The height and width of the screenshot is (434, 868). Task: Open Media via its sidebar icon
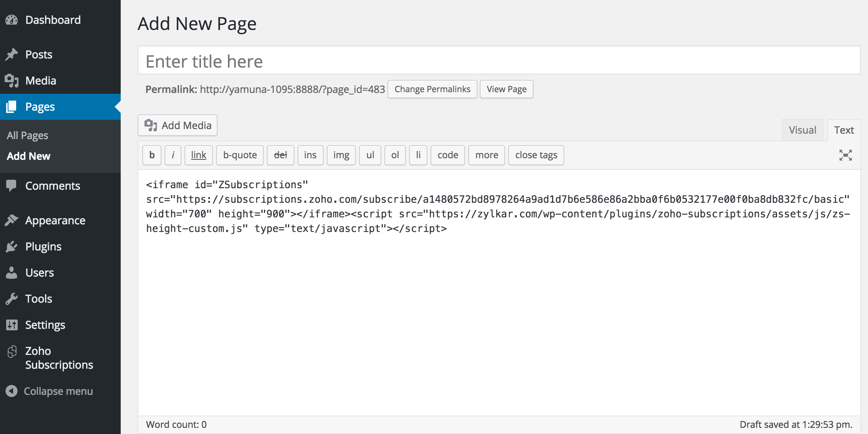click(12, 81)
